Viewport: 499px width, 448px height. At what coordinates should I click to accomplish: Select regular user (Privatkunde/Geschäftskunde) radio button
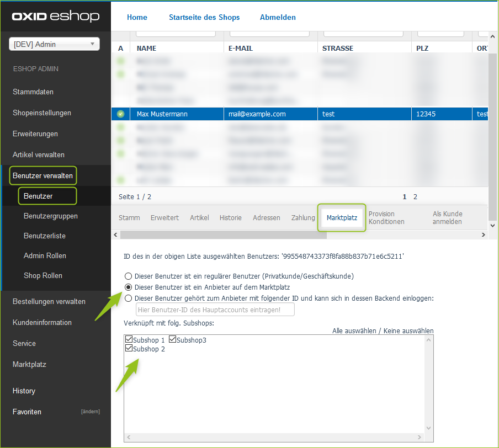coord(128,276)
